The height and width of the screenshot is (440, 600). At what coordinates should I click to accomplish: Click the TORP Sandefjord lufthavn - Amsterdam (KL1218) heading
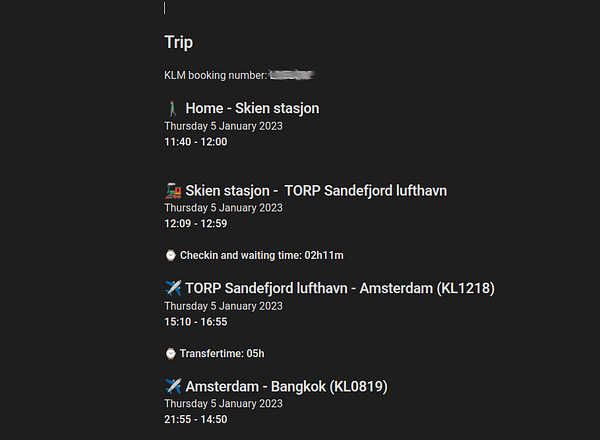[x=340, y=288]
